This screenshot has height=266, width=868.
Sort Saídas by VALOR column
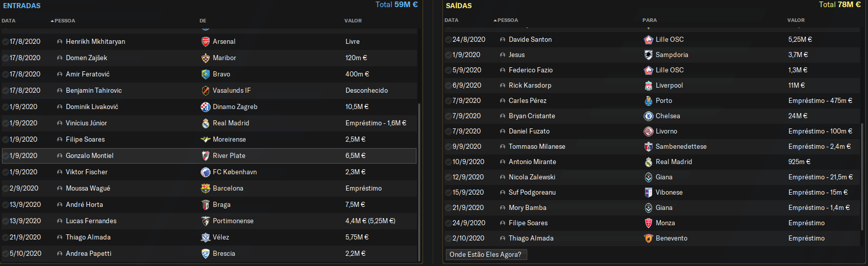pos(796,20)
